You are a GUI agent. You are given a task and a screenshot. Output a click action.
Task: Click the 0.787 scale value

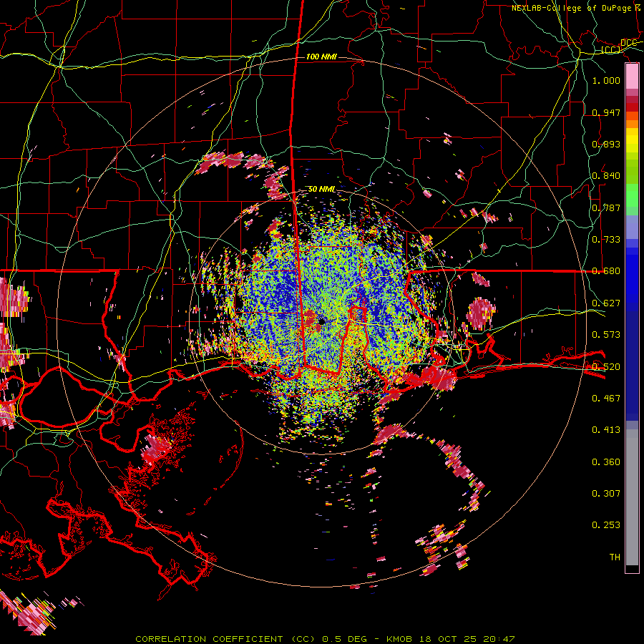(x=606, y=208)
